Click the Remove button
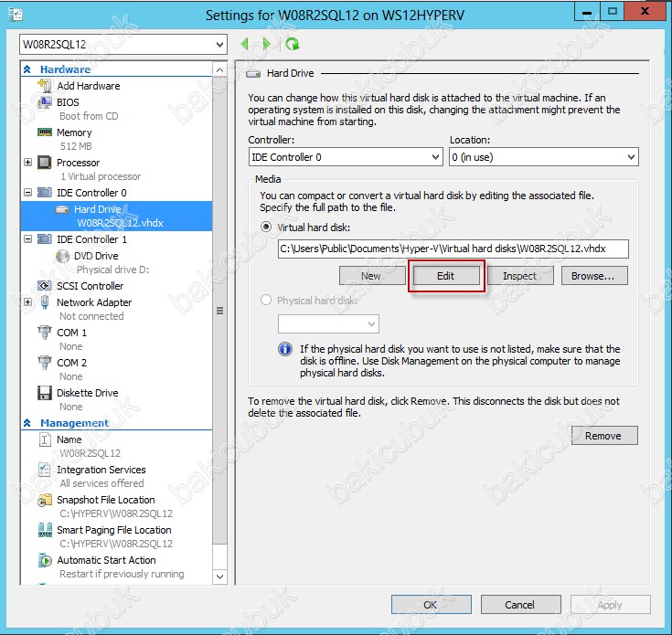Image resolution: width=672 pixels, height=635 pixels. [604, 436]
